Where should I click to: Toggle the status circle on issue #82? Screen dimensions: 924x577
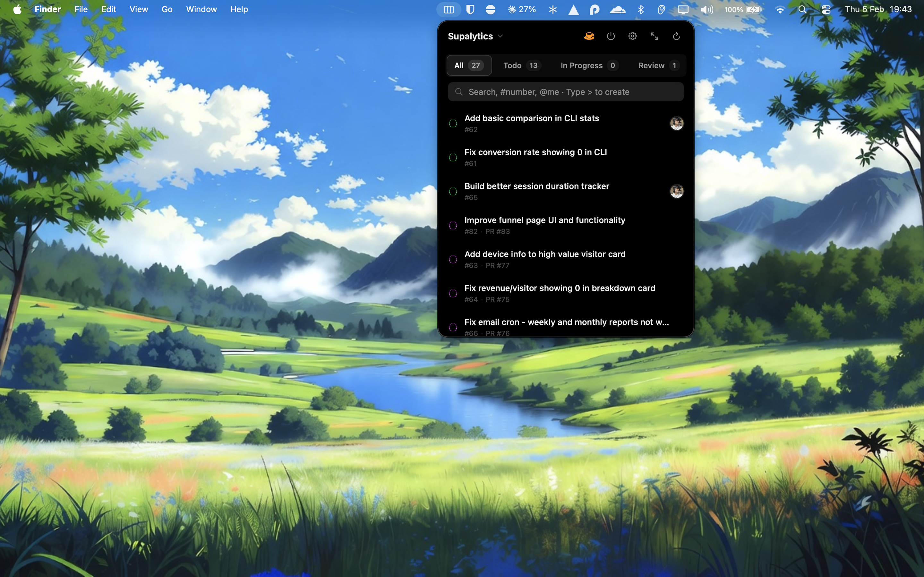tap(453, 225)
